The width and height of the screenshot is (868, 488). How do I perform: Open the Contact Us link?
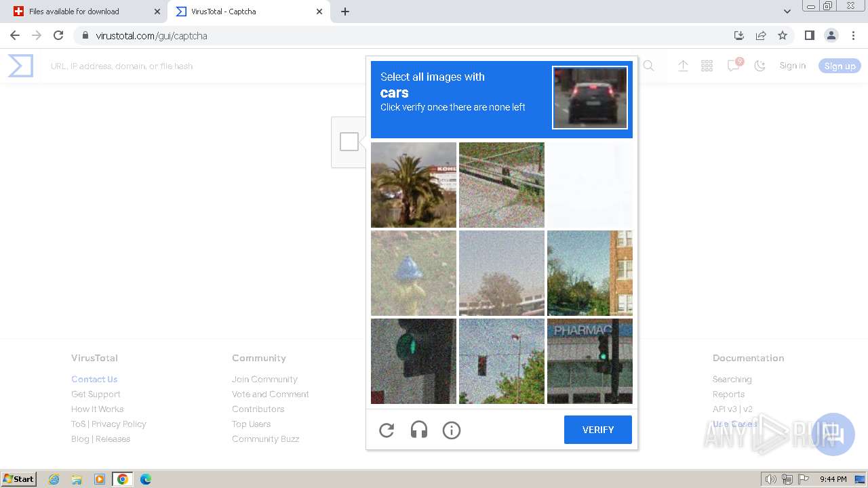pos(94,379)
